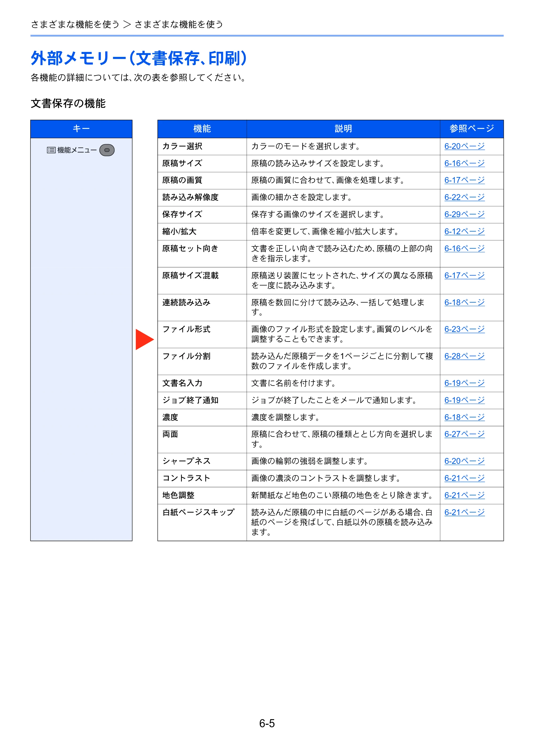Click the 機能 column header
This screenshot has height=756, width=534.
[x=202, y=129]
